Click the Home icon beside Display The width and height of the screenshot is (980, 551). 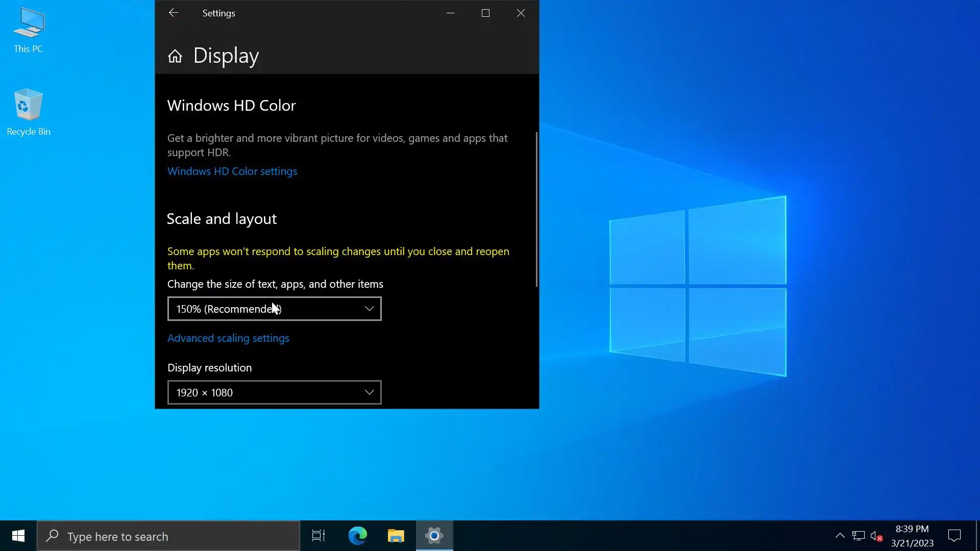[x=175, y=56]
